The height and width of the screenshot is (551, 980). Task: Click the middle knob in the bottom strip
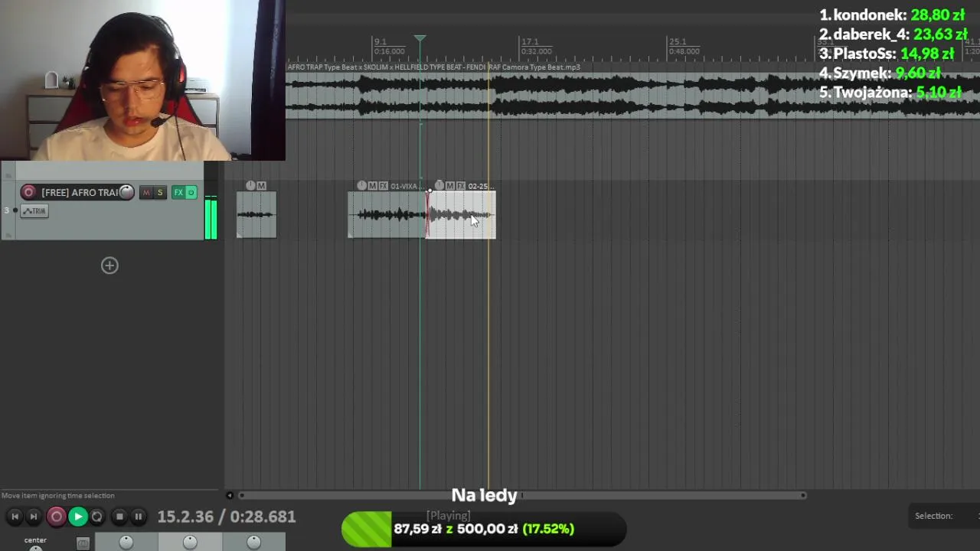[x=190, y=542]
